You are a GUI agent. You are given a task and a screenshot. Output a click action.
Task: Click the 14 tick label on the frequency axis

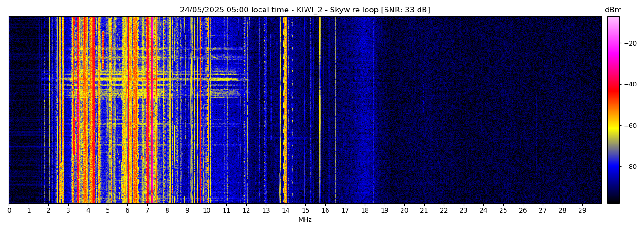(286, 211)
